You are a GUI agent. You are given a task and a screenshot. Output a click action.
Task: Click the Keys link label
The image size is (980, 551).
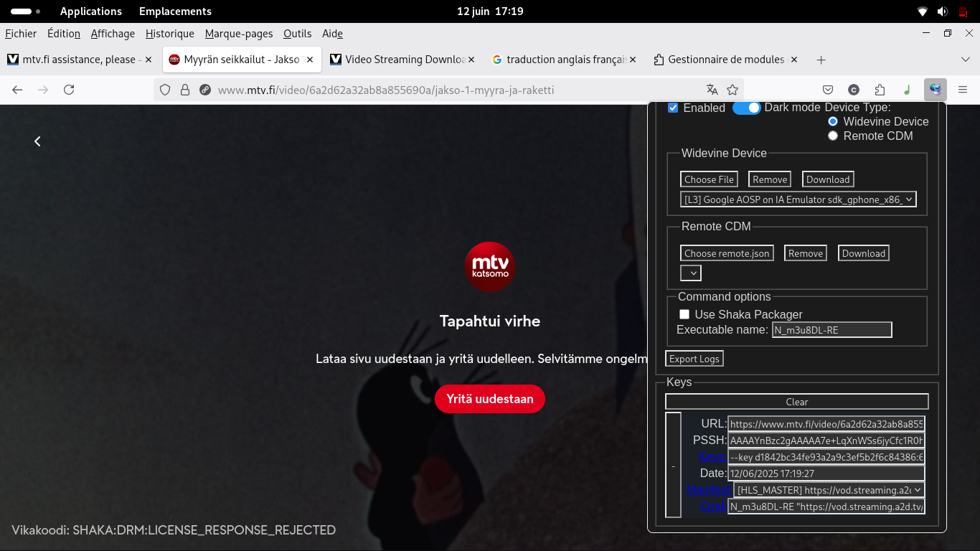pos(712,456)
